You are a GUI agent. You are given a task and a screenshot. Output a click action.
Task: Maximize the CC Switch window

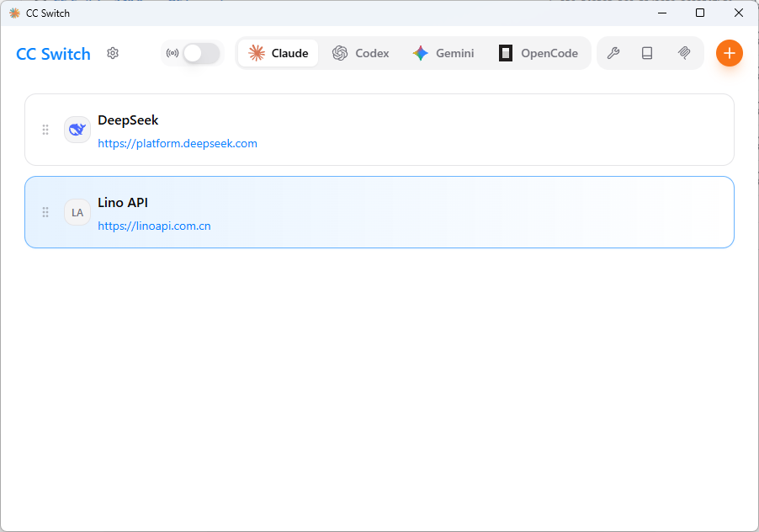(x=700, y=13)
